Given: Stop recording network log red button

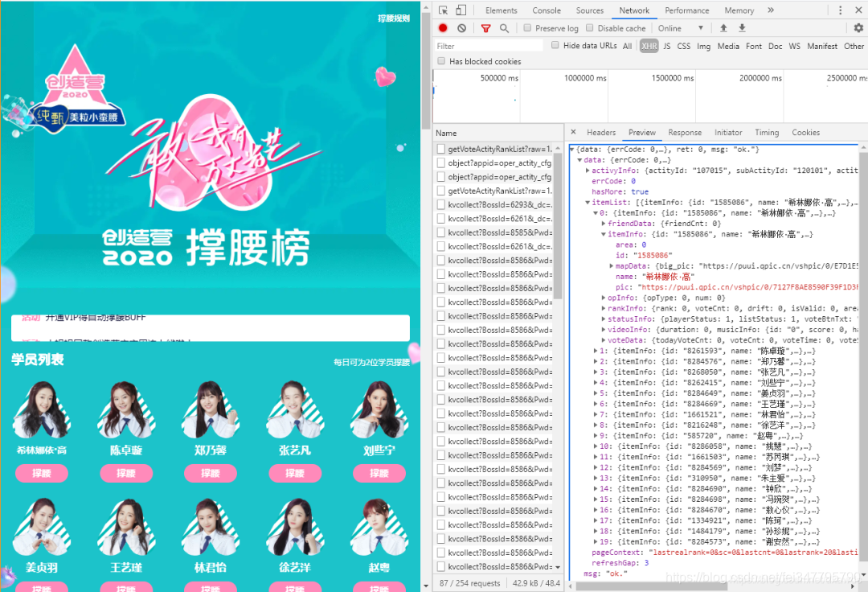Looking at the screenshot, I should coord(443,28).
